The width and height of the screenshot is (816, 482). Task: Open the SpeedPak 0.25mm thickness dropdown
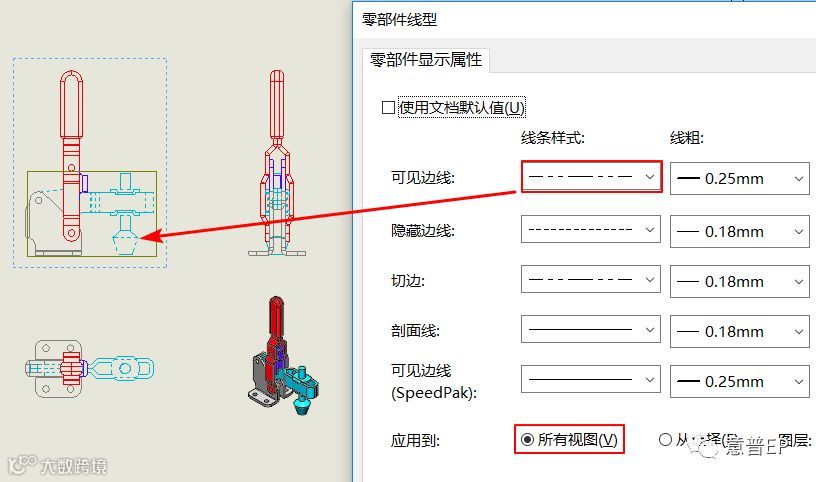[x=740, y=382]
